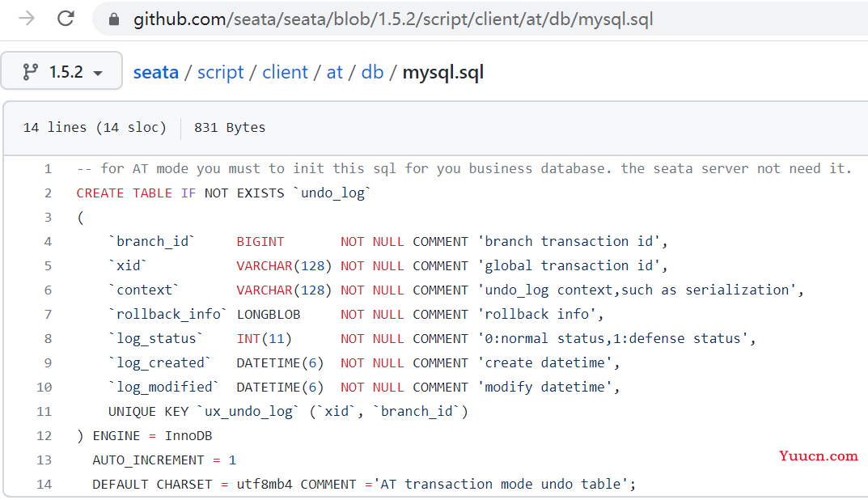Click DATETIME(6) on the log_created line
Viewport: 868px width, 500px height.
click(280, 362)
